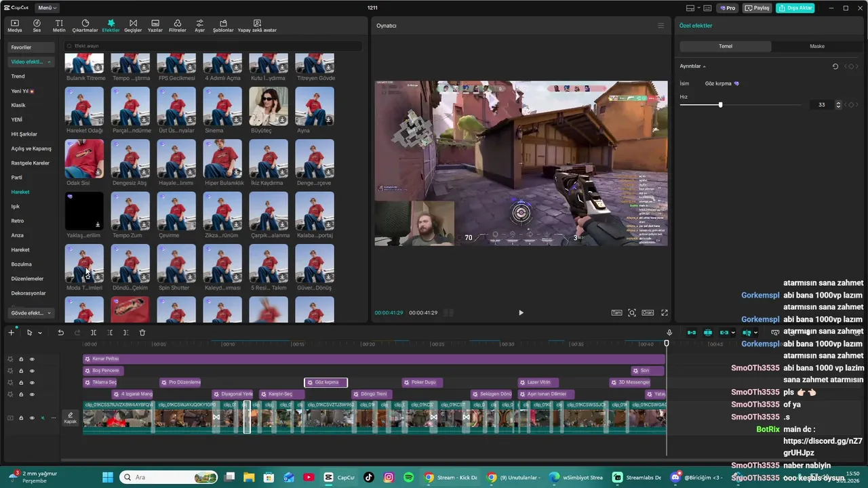Open the Windows Start menu
This screenshot has width=868, height=488.
point(107,477)
